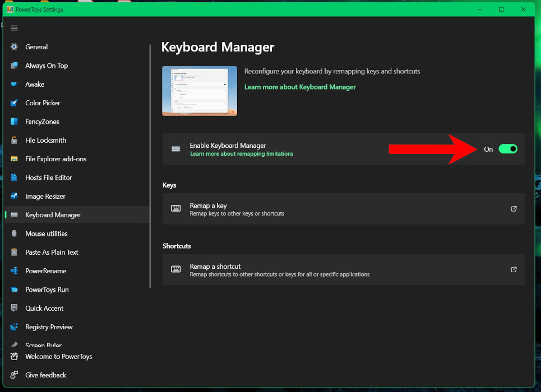
Task: Open the Hosts File Editor icon
Action: pos(13,178)
